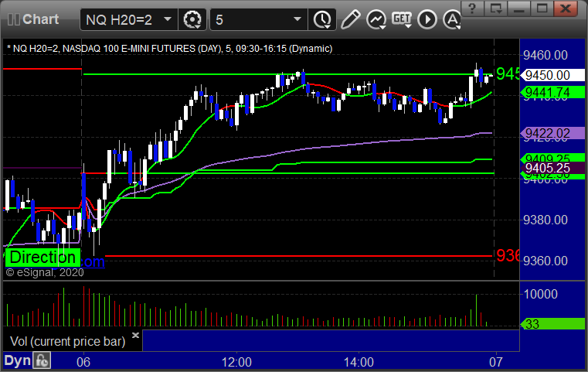Open the studies line chart icon
588x372 pixels.
[x=376, y=19]
